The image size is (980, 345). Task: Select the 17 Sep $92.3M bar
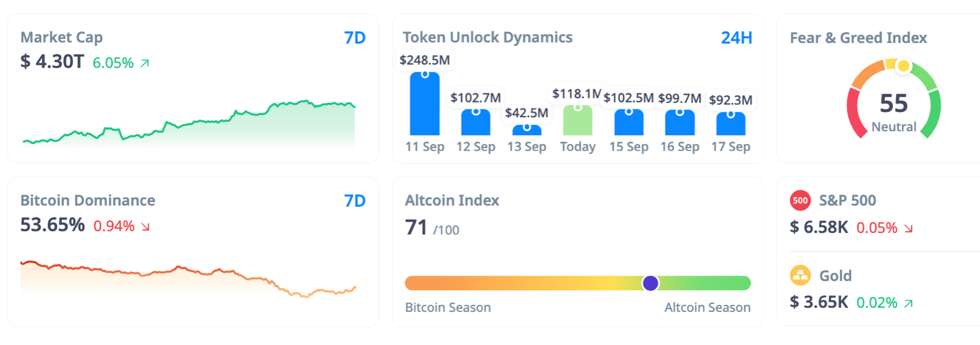click(730, 124)
